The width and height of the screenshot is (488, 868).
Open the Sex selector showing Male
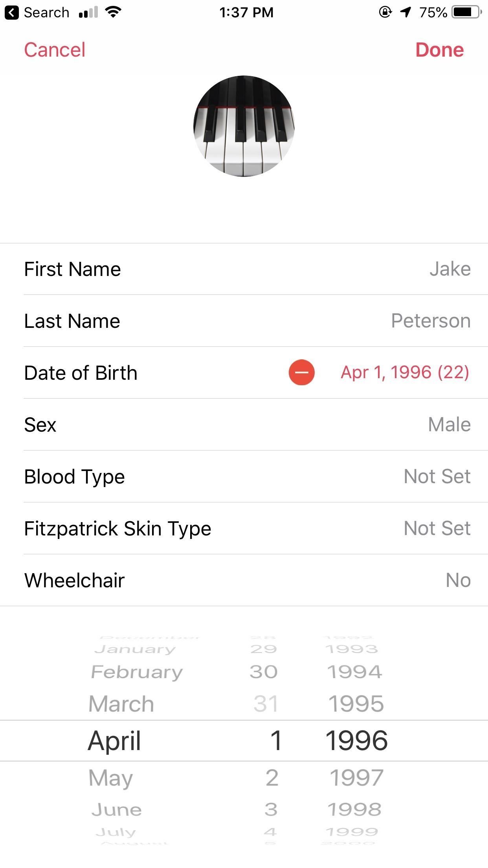click(x=449, y=425)
